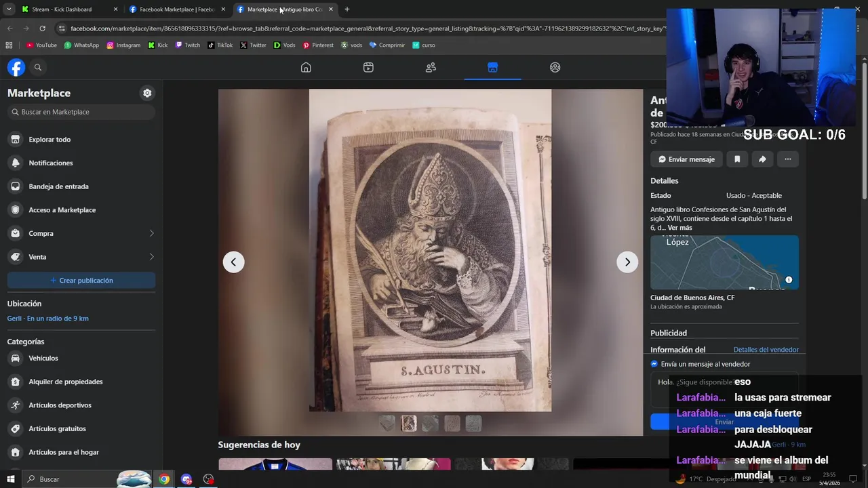
Task: Switch to Facebook Marketplace browser tab
Action: (176, 9)
